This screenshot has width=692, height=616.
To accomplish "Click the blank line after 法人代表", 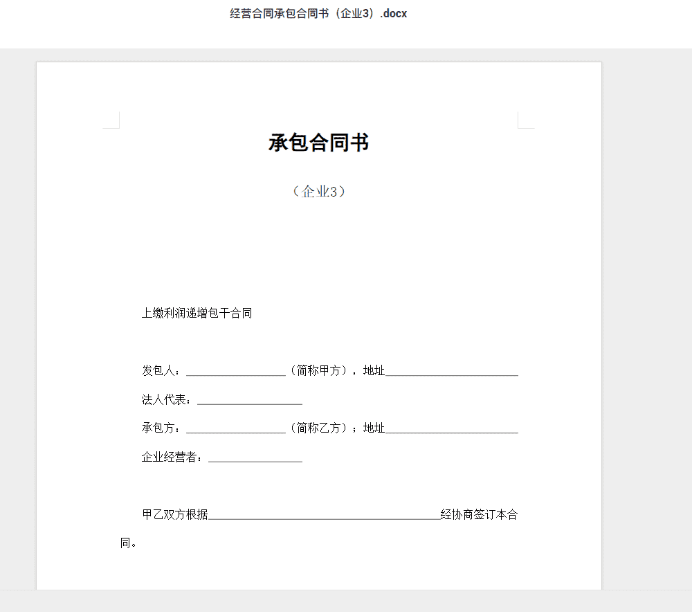I will coord(250,401).
